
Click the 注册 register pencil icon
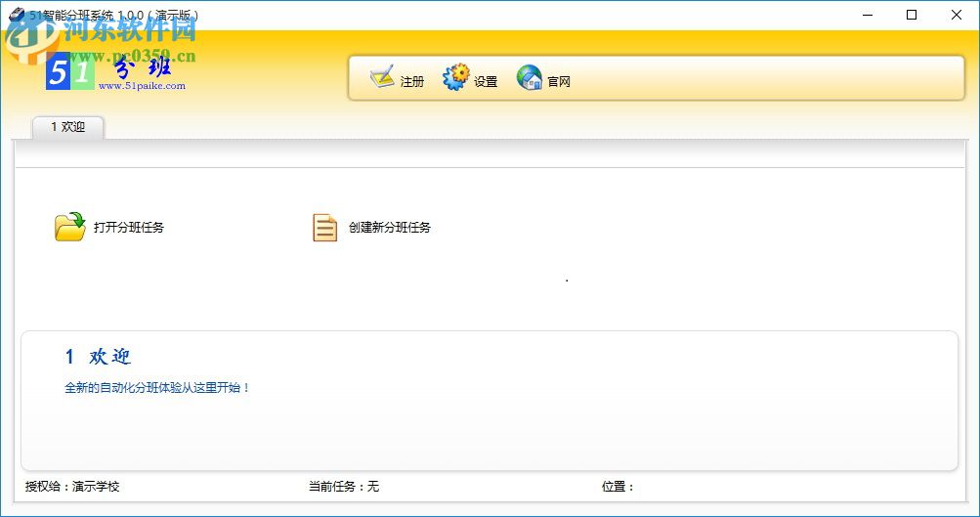(382, 77)
